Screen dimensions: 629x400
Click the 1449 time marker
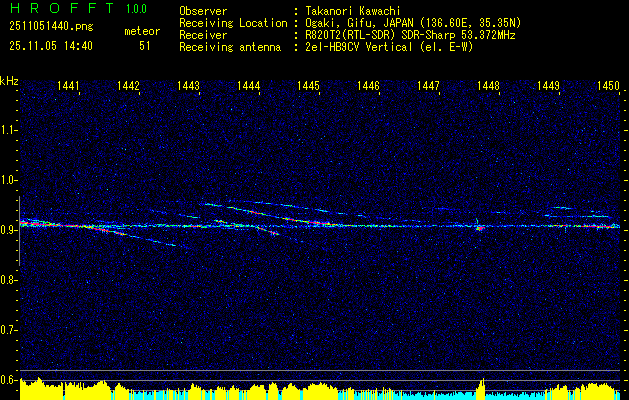point(548,85)
